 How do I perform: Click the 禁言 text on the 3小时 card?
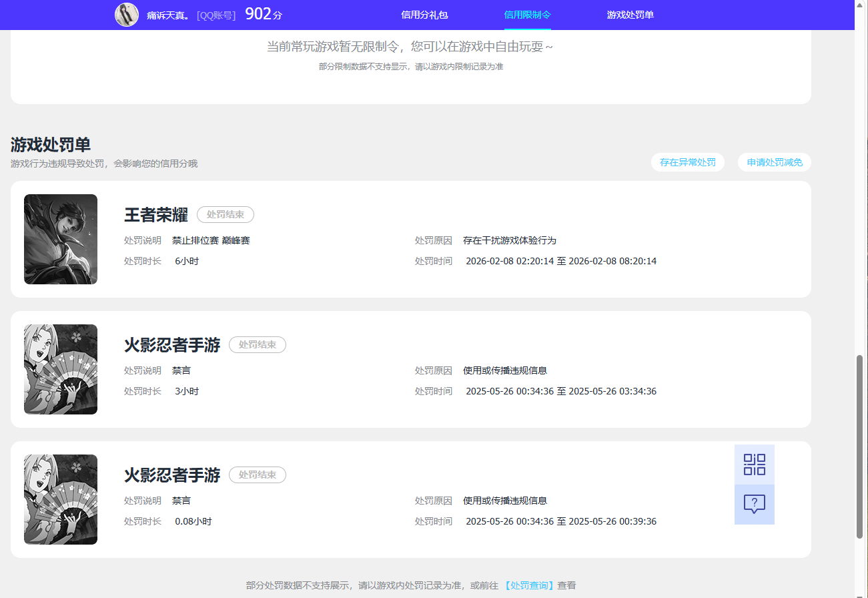[x=181, y=370]
